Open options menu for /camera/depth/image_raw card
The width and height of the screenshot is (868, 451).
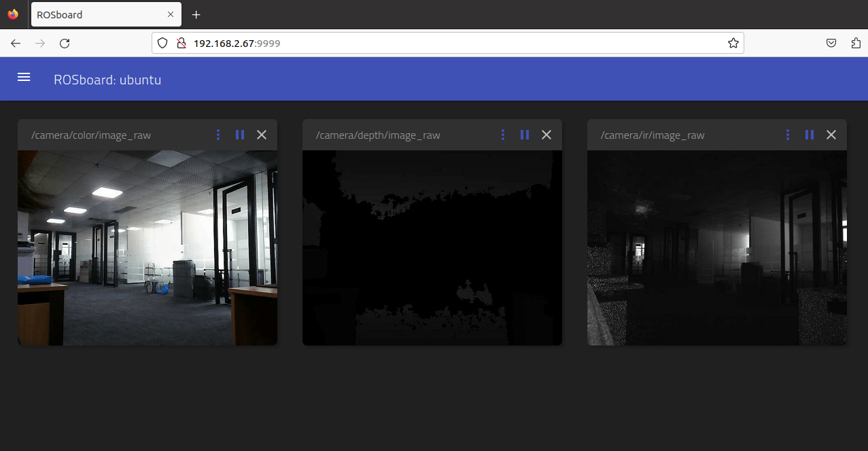pos(503,135)
